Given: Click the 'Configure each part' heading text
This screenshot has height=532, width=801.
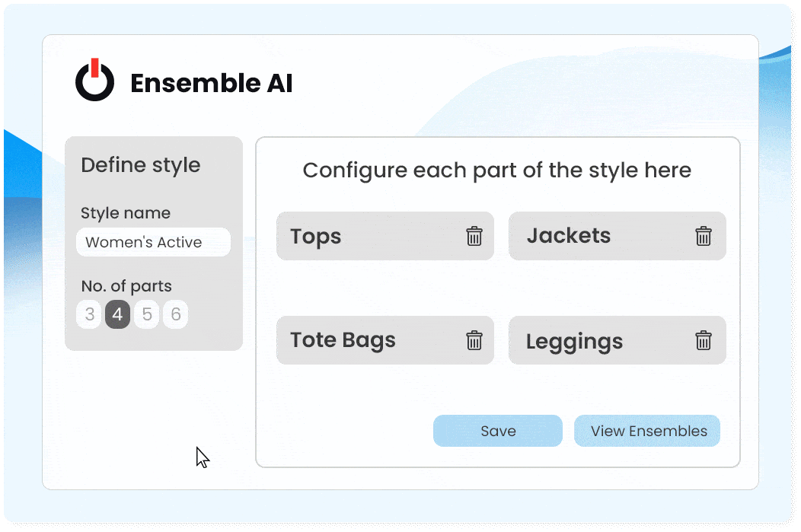Looking at the screenshot, I should (496, 170).
